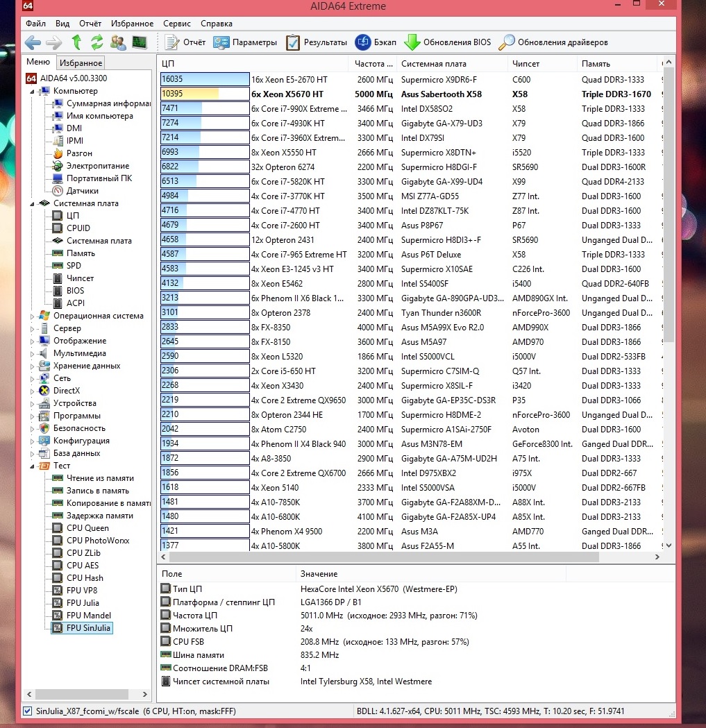Viewport: 706px width, 728px height.
Task: Select the Частота ЦП field row
Action: click(319, 615)
